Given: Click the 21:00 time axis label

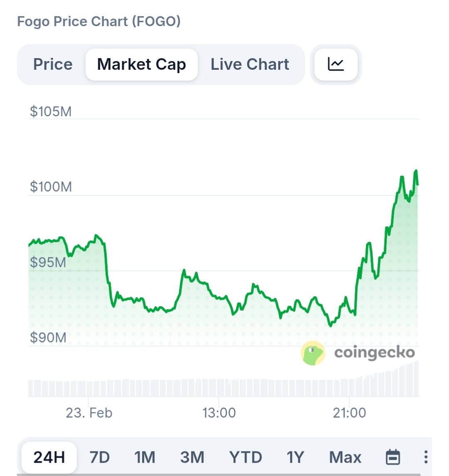Looking at the screenshot, I should tap(350, 413).
